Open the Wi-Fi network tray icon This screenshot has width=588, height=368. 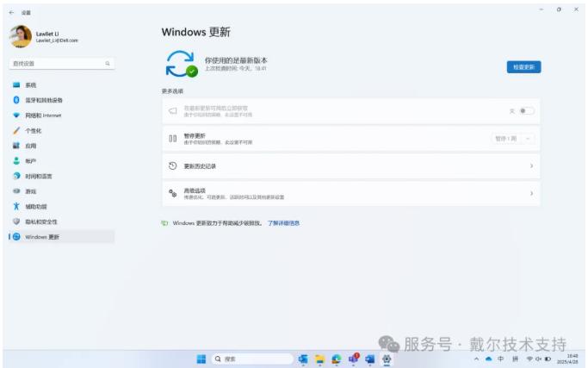click(x=529, y=359)
